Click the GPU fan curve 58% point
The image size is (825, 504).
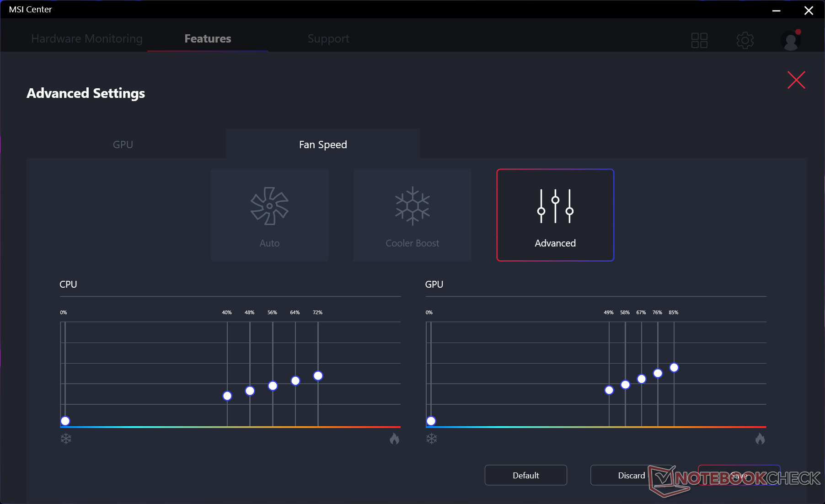pyautogui.click(x=625, y=385)
